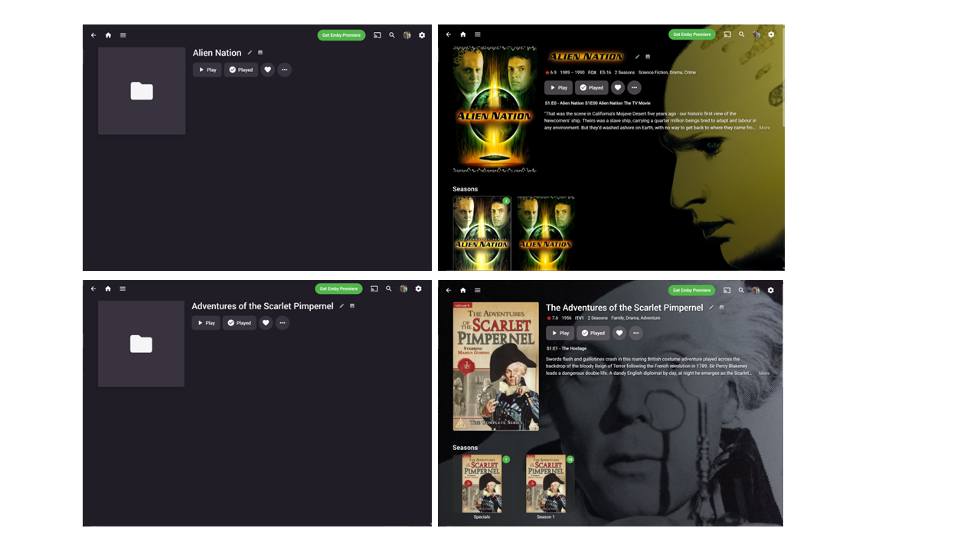Click Get Emby Premiere in Alien Nation folder screenshot

click(341, 35)
